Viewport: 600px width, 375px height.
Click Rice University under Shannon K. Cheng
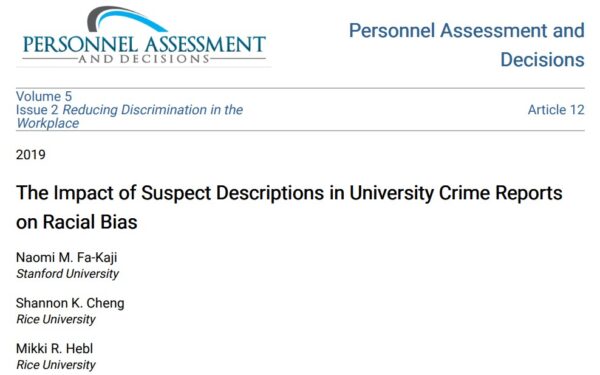pos(56,320)
